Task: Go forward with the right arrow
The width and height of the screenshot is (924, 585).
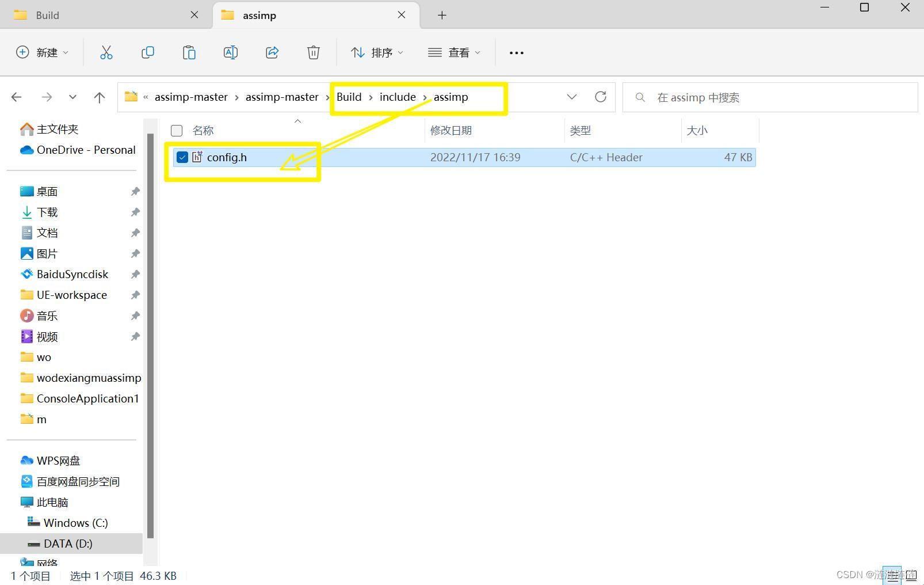Action: (47, 97)
